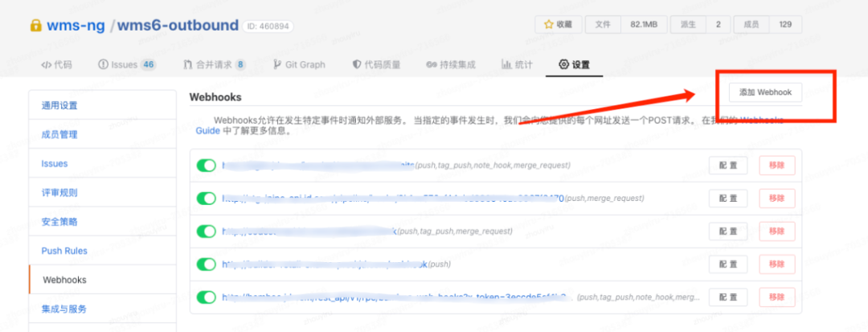Click 收藏 to star the repository
Image resolution: width=868 pixels, height=332 pixels.
tap(558, 24)
